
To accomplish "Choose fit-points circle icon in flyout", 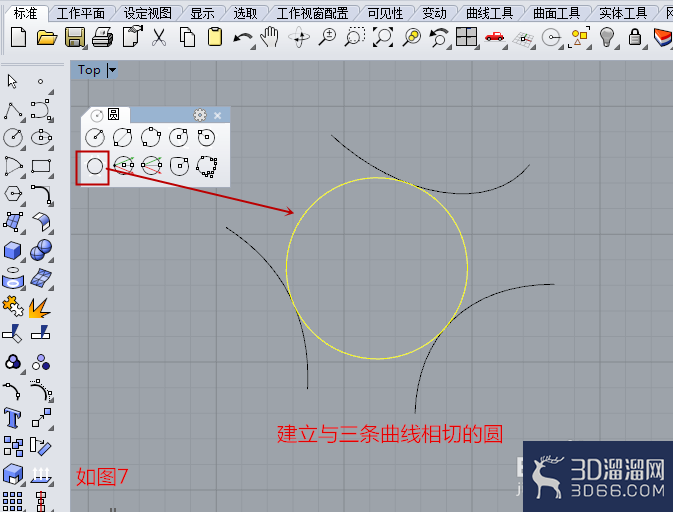I will click(x=207, y=167).
